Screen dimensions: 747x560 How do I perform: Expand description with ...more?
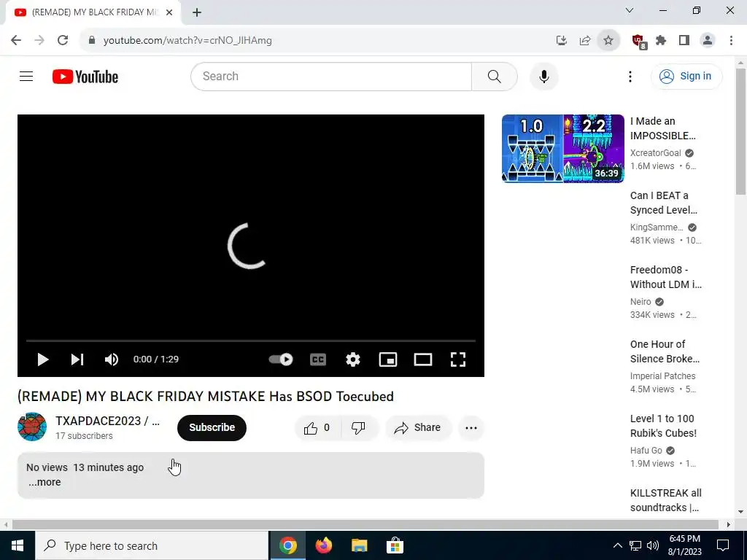tap(44, 482)
